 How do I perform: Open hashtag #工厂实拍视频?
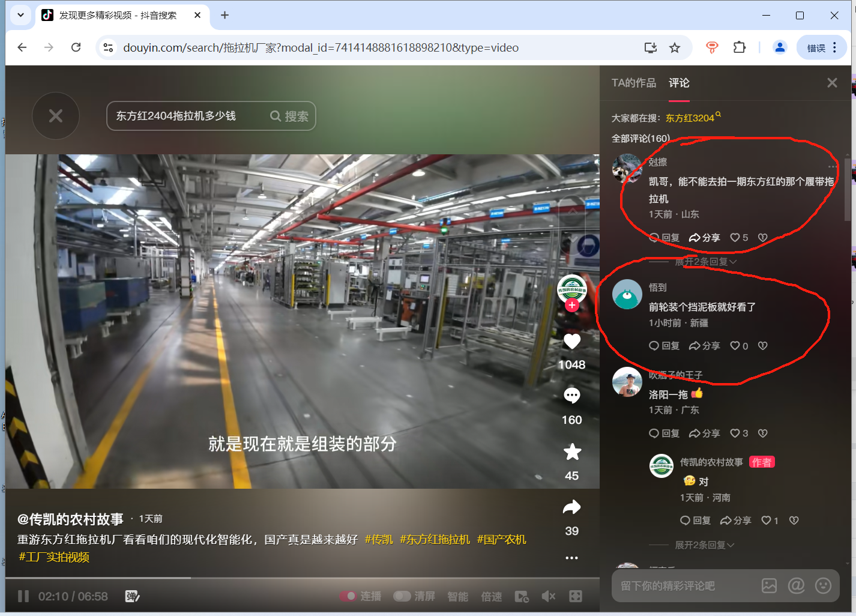pos(54,557)
